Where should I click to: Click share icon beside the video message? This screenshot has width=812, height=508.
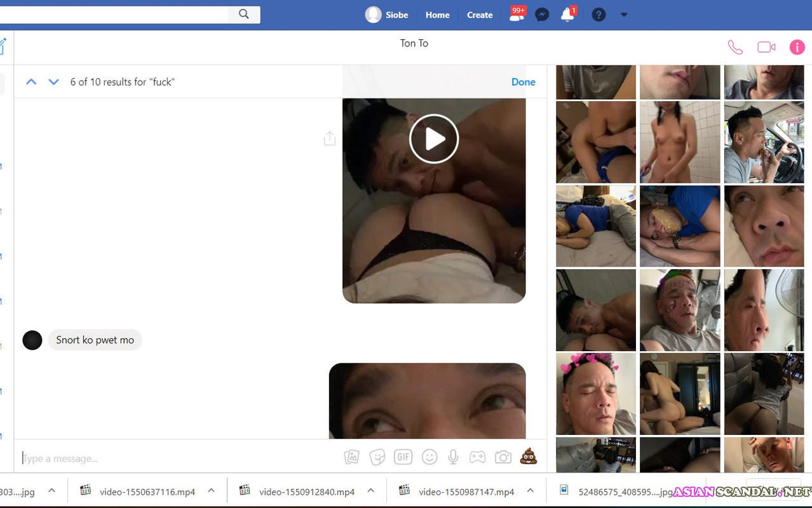[329, 138]
